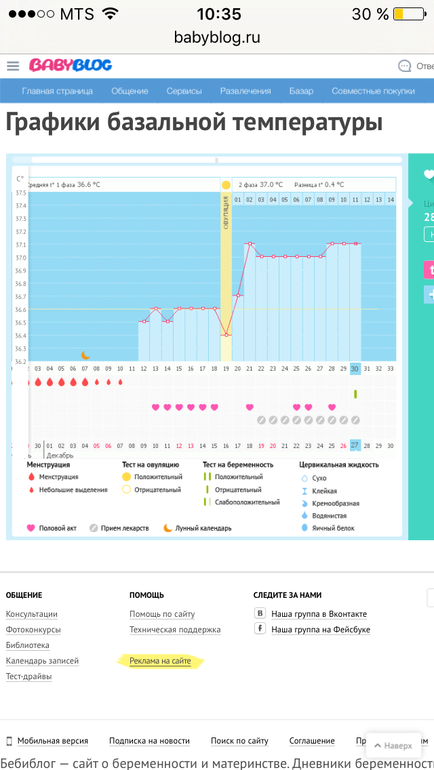Click the Facebook group icon
Image resolution: width=434 pixels, height=770 pixels.
260,629
